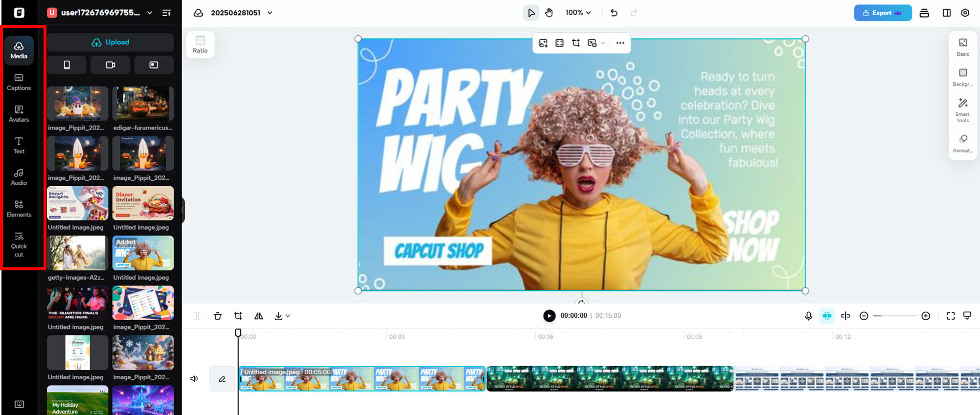Viewport: 980px width, 415px height.
Task: Open the Captions tab in the sidebar
Action: 19,82
